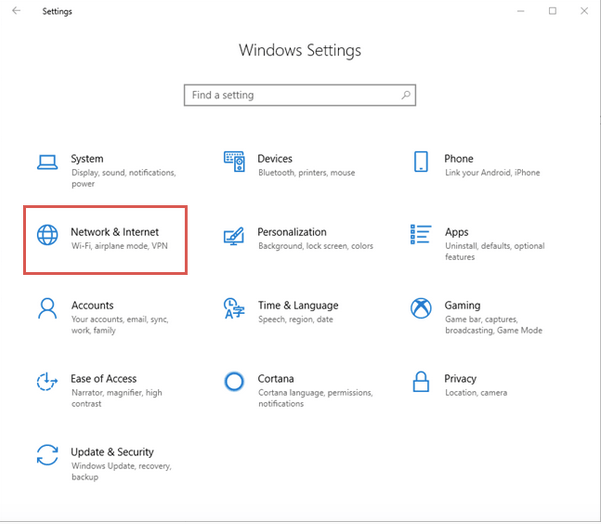This screenshot has height=524, width=601.
Task: Close the Settings window
Action: (x=584, y=11)
